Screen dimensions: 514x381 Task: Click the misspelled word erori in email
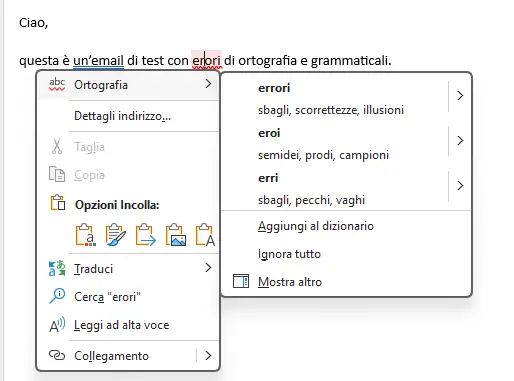point(207,60)
